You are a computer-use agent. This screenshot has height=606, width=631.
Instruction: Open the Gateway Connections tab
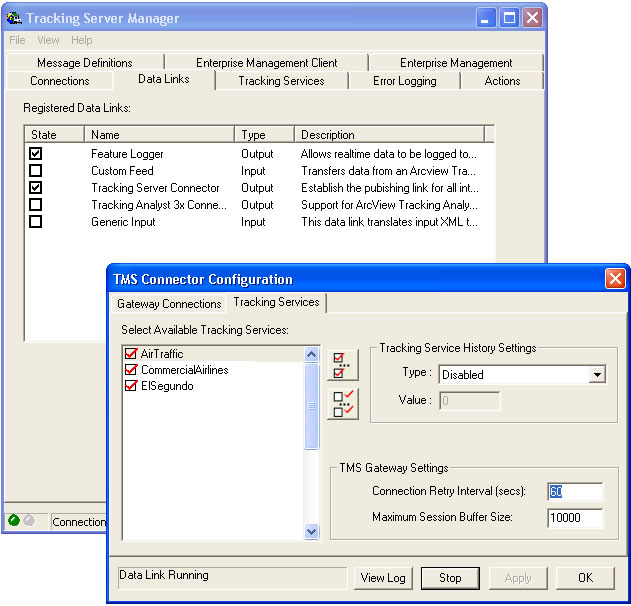[x=169, y=304]
